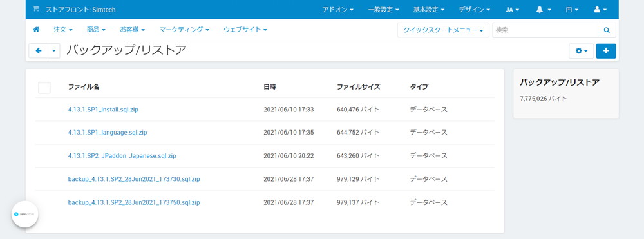
Task: Open the ウェブサイト menu
Action: pyautogui.click(x=245, y=30)
